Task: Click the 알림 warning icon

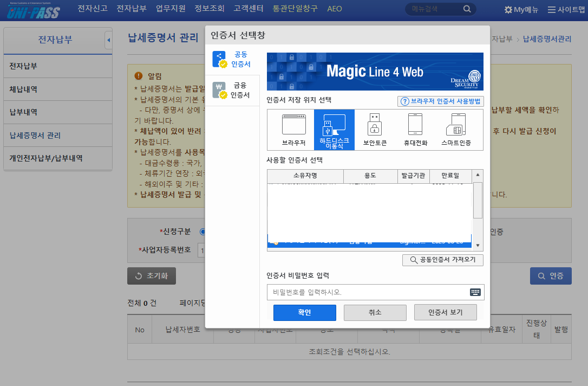Action: tap(139, 76)
